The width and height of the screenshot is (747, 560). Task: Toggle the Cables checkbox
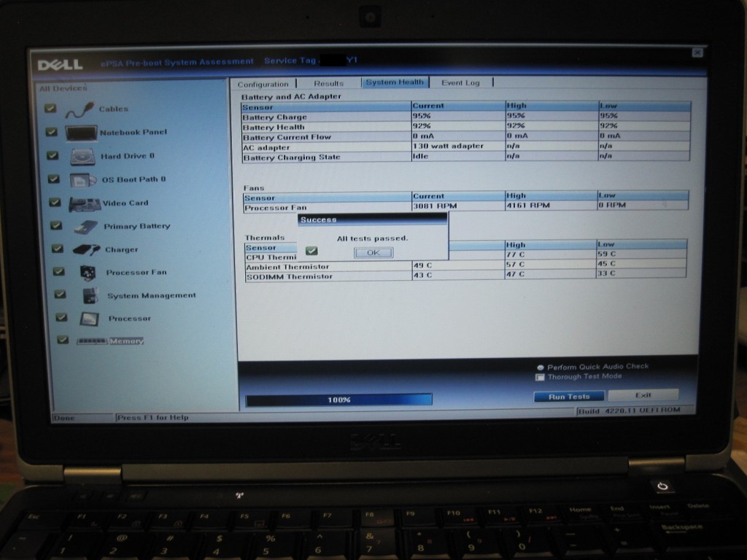50,108
